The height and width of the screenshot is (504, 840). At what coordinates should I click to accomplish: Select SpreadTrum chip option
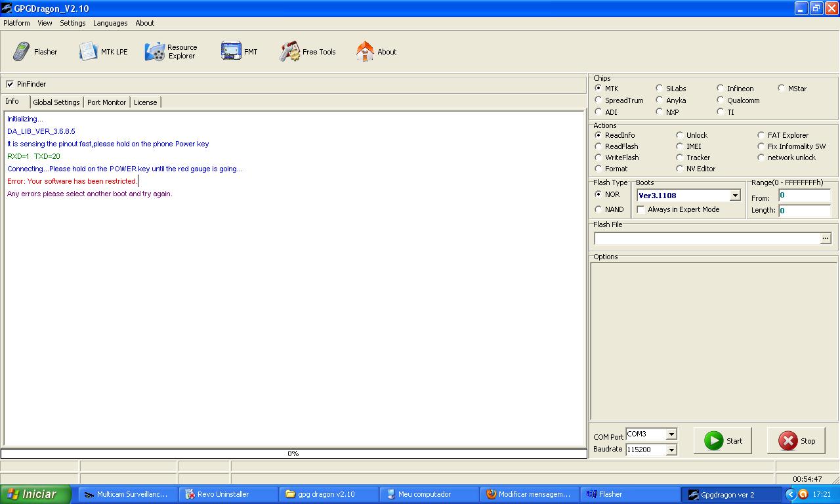[x=598, y=100]
